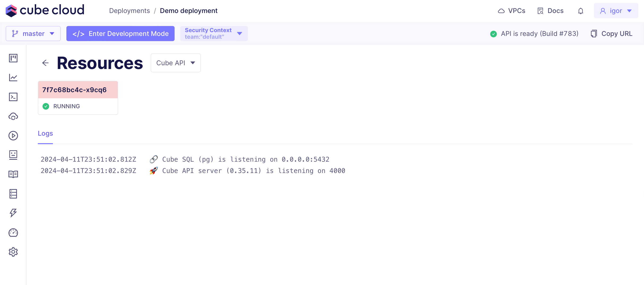Select the 7f7c68bc4c-x9cq6 instance card
Viewport: 644px width, 285px height.
78,98
